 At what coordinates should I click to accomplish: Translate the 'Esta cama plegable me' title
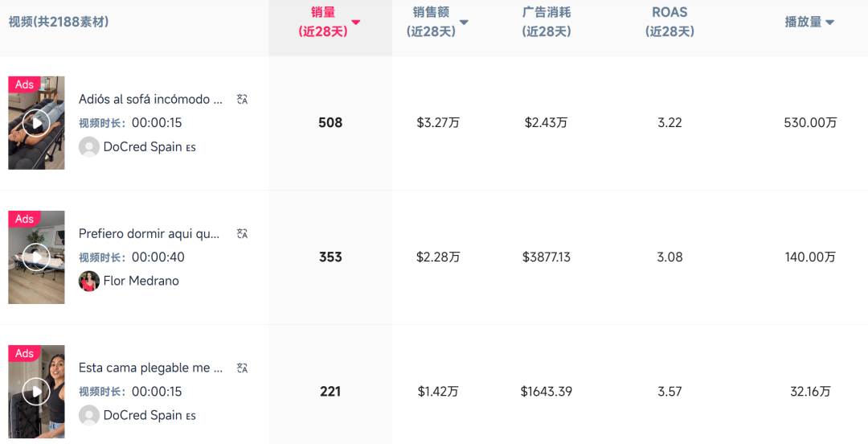242,368
